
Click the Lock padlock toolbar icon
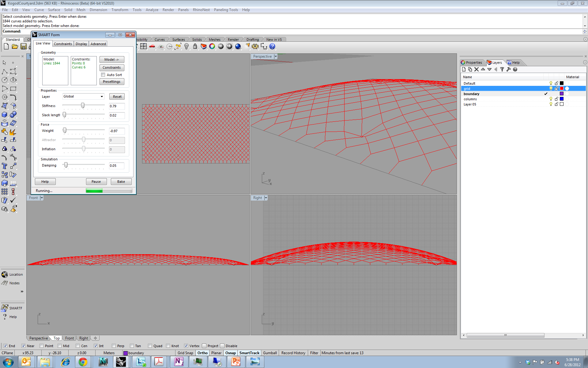[195, 47]
